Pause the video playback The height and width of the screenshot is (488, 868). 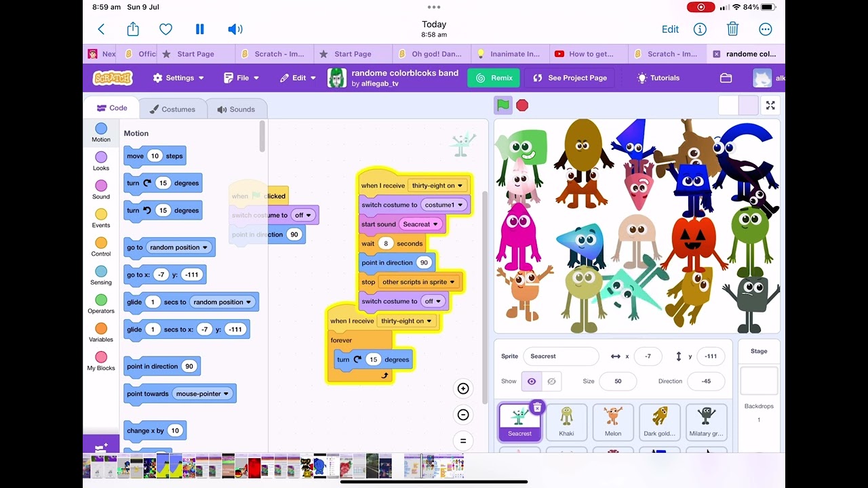199,29
